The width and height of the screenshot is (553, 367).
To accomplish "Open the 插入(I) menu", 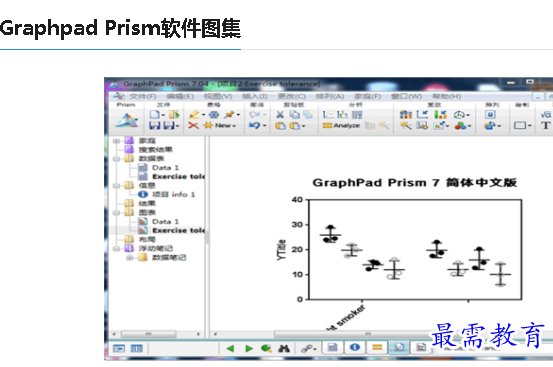I will tap(255, 96).
